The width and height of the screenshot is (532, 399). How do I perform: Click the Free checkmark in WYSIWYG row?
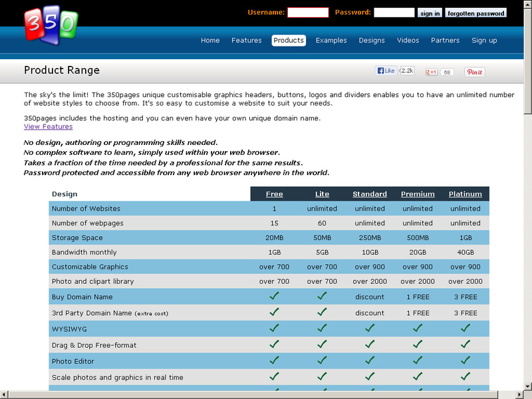point(274,328)
